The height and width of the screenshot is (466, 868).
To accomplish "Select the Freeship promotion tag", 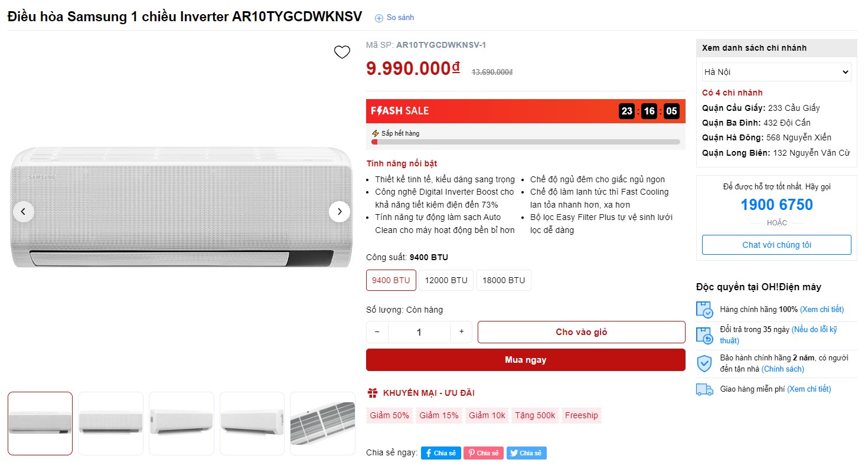I will click(581, 415).
